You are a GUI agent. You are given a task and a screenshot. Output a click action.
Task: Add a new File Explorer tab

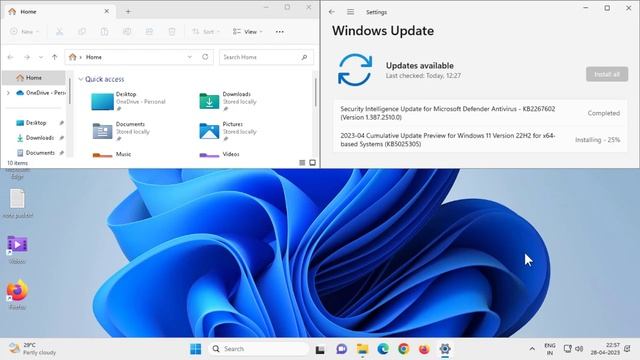[128, 12]
